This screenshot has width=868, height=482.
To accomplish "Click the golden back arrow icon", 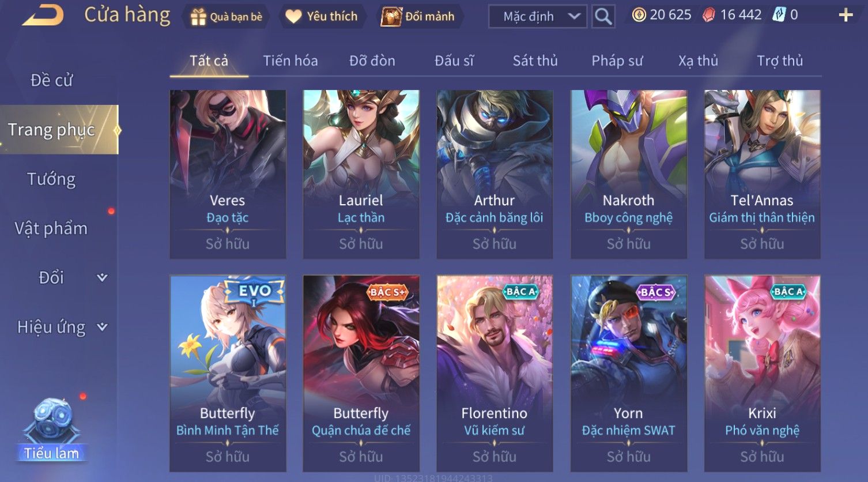I will 43,15.
